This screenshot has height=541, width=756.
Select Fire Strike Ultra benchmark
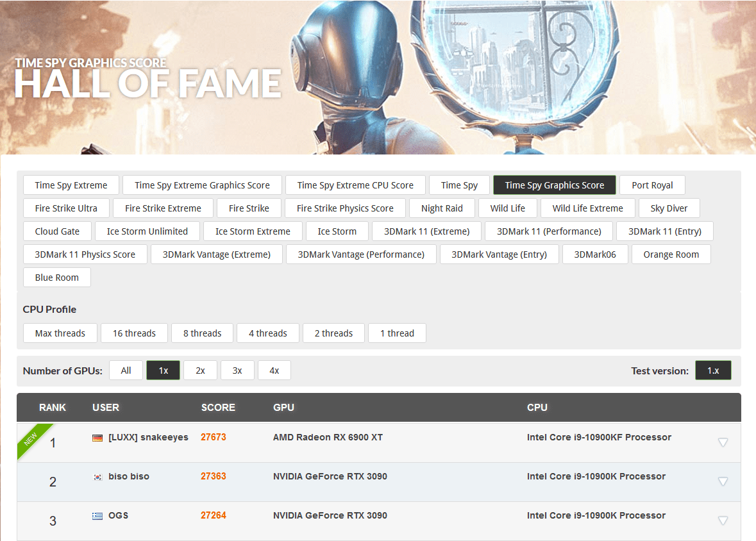(66, 208)
